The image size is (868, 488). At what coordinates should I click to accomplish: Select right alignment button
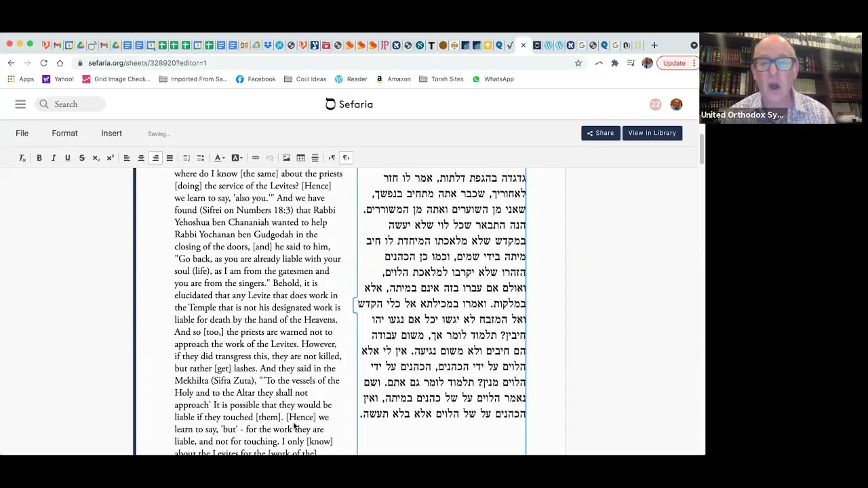[155, 158]
